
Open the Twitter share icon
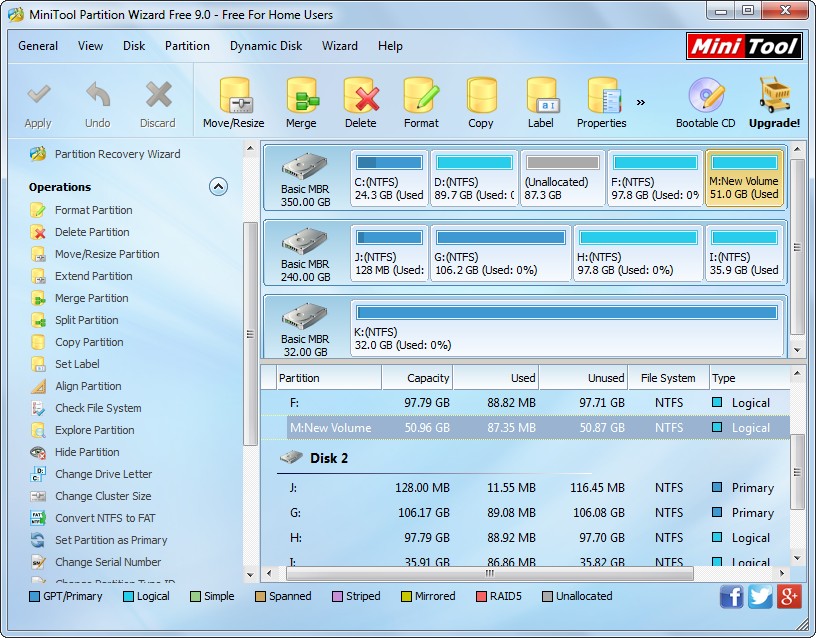[x=760, y=596]
